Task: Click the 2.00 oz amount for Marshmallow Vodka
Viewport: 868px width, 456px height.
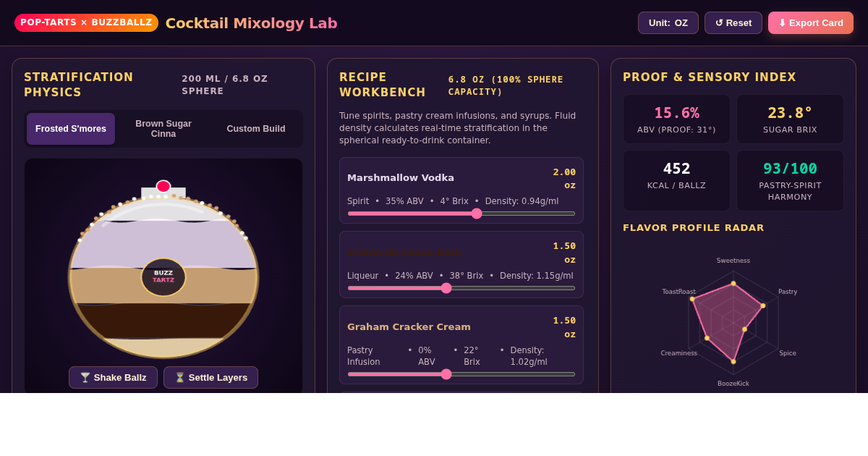Action: [x=564, y=178]
